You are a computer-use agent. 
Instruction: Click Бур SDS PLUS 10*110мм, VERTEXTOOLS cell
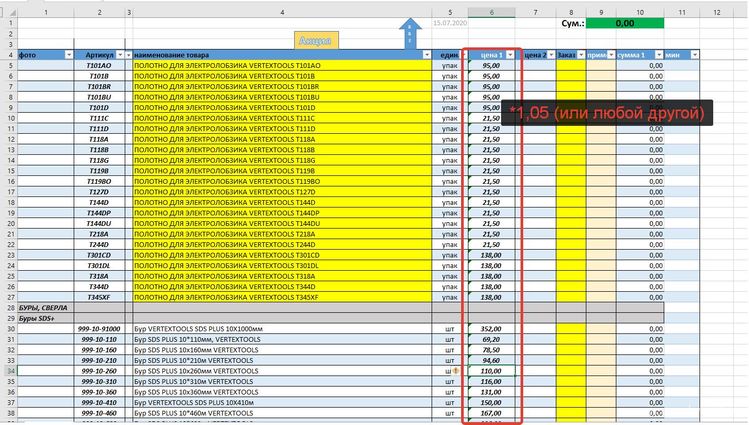pos(282,339)
